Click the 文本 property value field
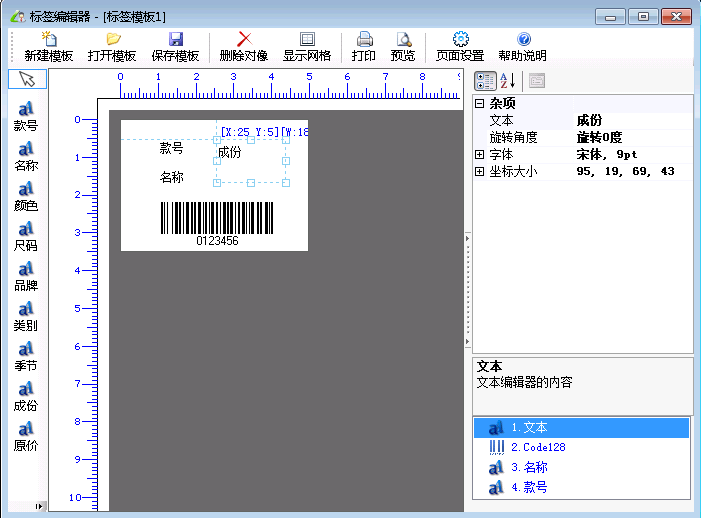The height and width of the screenshot is (518, 701). tap(632, 120)
